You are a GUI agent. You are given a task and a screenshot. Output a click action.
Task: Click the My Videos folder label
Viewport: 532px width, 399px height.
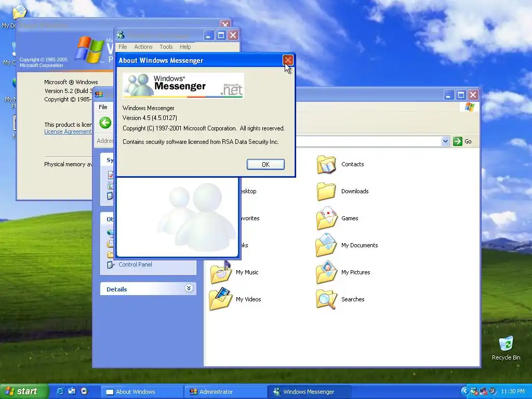click(x=248, y=299)
